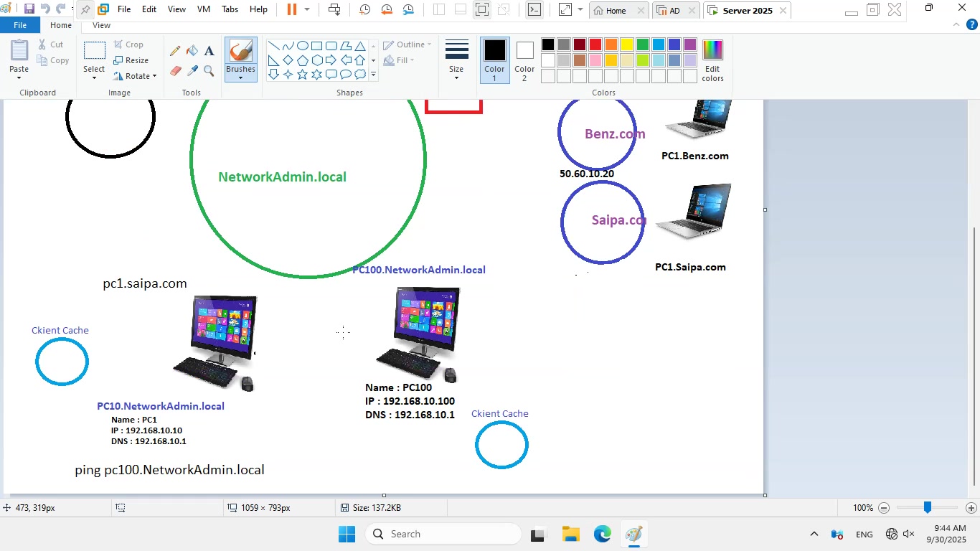Open the VMware power options dropdown arrow
Screen dimensions: 980x551
point(307,9)
